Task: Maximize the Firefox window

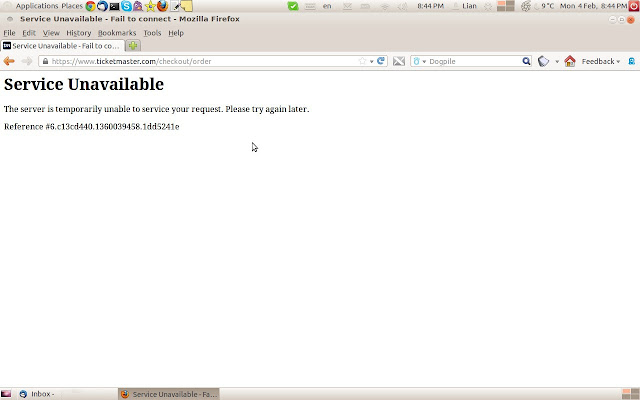Action: (x=621, y=19)
